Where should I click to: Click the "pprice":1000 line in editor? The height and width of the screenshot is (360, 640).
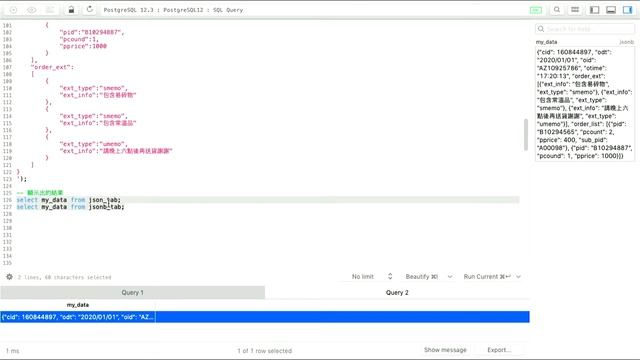[83, 46]
